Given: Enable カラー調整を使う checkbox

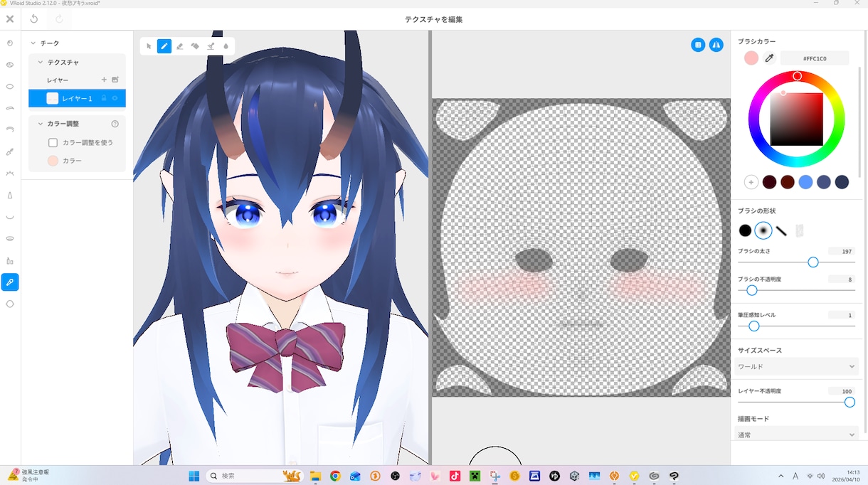Looking at the screenshot, I should [x=53, y=142].
